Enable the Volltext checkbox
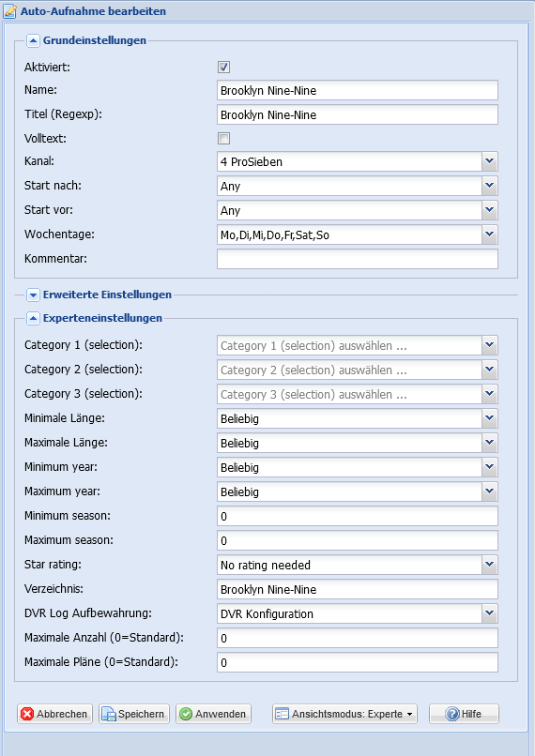 click(223, 139)
